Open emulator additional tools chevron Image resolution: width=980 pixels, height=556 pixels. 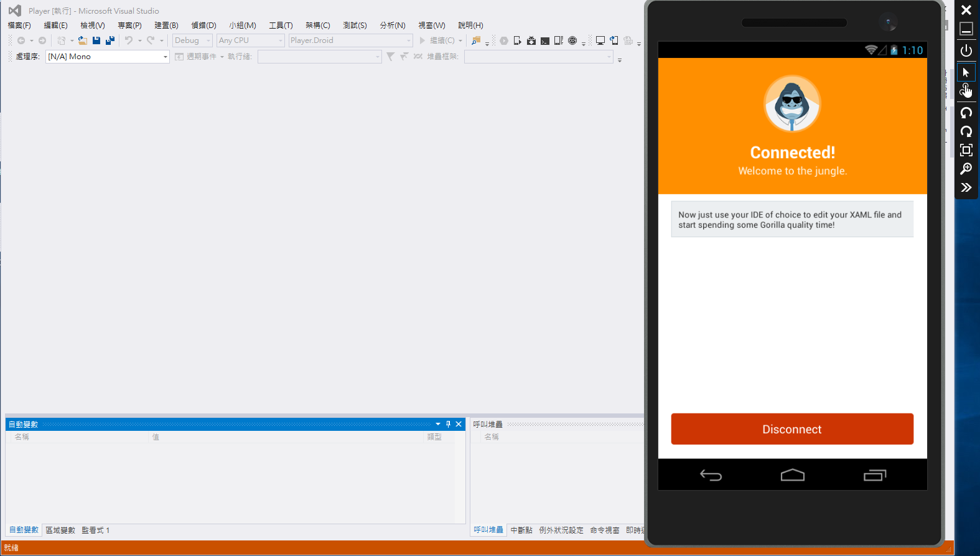[966, 187]
